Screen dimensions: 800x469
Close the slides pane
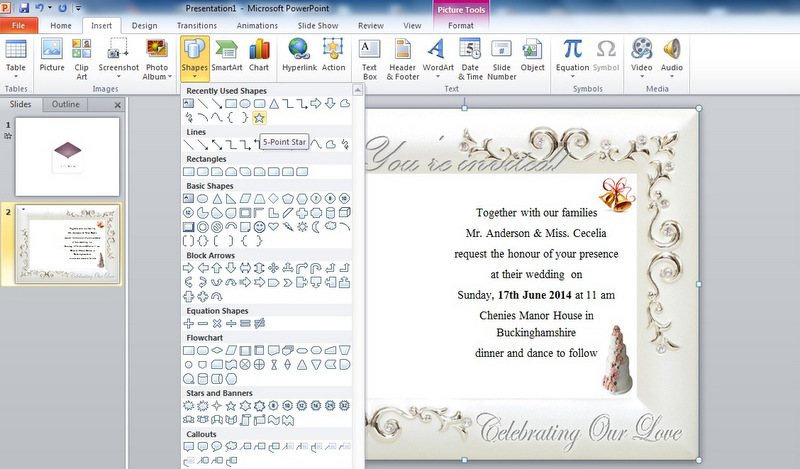tap(118, 105)
